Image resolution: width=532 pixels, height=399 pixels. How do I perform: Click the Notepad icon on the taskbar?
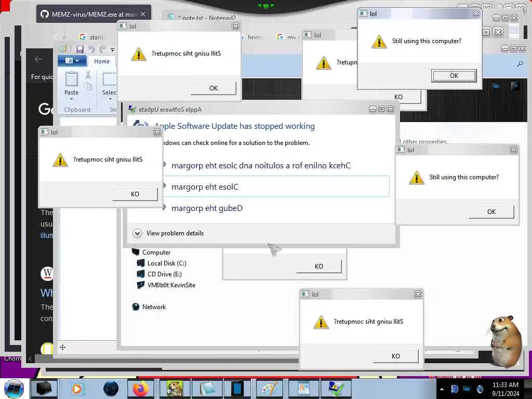pyautogui.click(x=207, y=389)
